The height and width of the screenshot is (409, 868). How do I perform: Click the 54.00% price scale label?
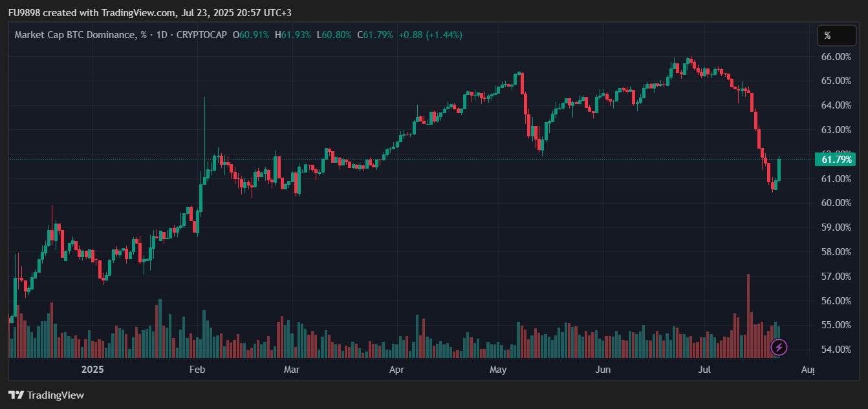coord(836,350)
